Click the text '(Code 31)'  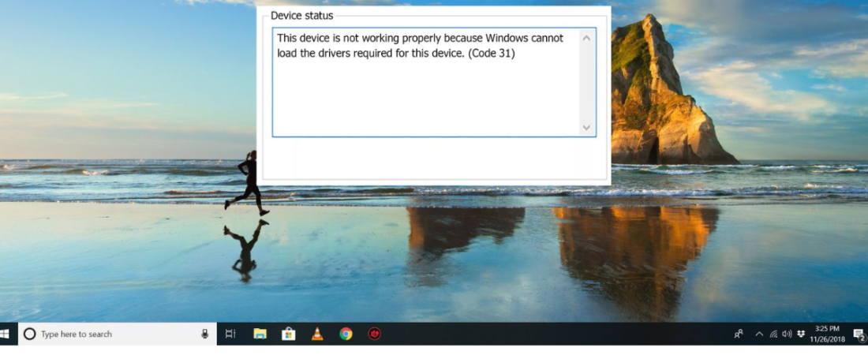[x=492, y=54]
